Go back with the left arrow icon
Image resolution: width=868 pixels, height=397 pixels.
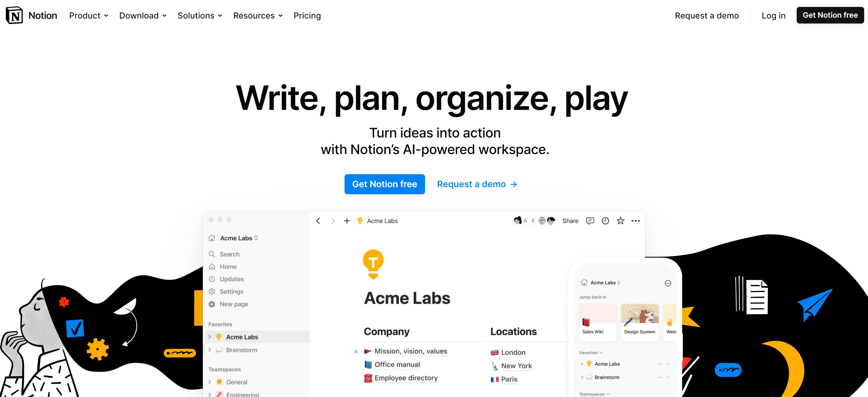point(318,221)
